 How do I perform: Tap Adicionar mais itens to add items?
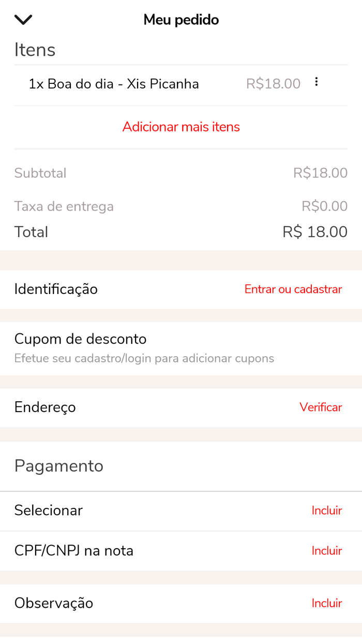pyautogui.click(x=180, y=127)
